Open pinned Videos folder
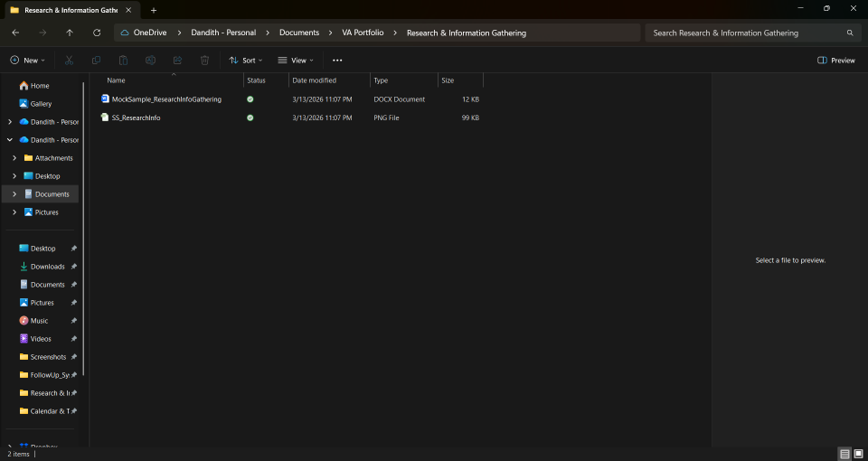 pos(41,339)
